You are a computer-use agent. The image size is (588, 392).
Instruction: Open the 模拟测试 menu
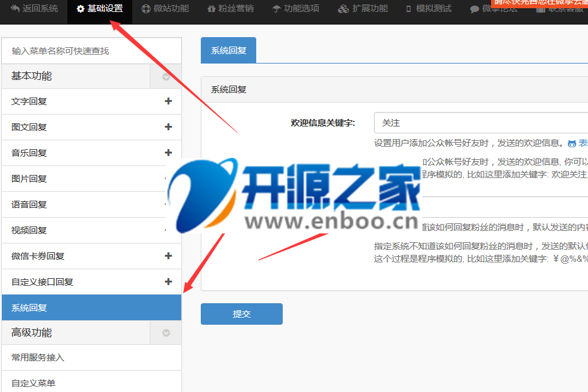click(x=429, y=9)
